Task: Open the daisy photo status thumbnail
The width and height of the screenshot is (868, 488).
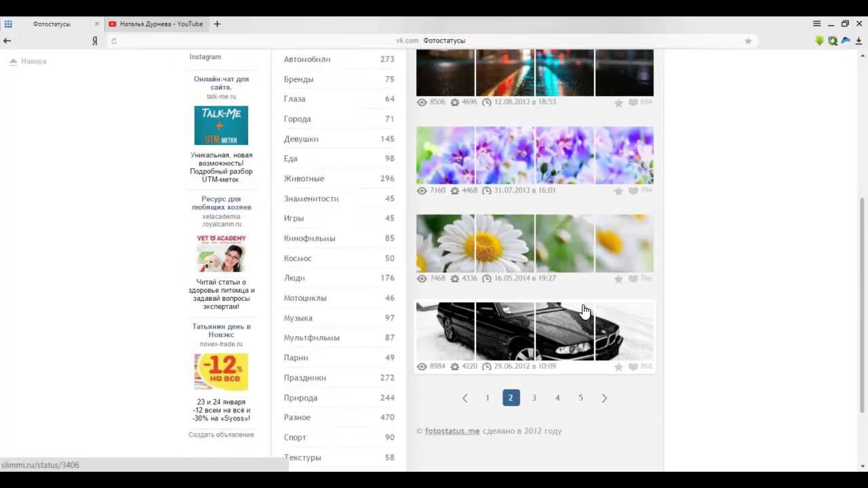Action: [535, 243]
